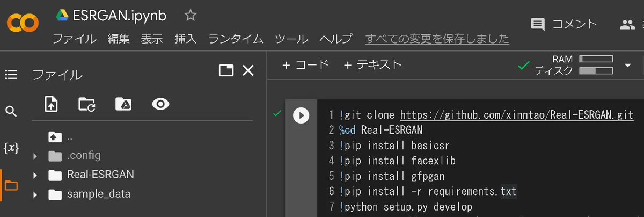
Task: Open the Real-ESRGAN GitHub URL link
Action: click(x=517, y=115)
